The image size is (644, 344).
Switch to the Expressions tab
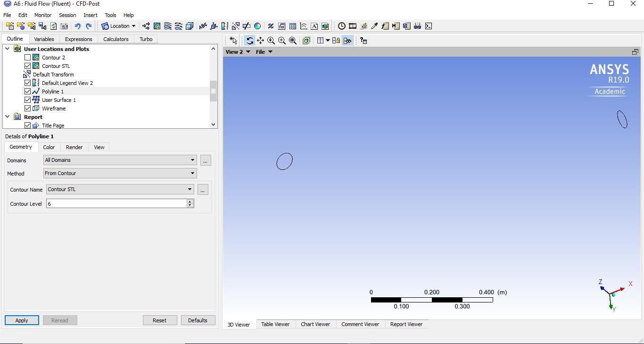coord(78,39)
